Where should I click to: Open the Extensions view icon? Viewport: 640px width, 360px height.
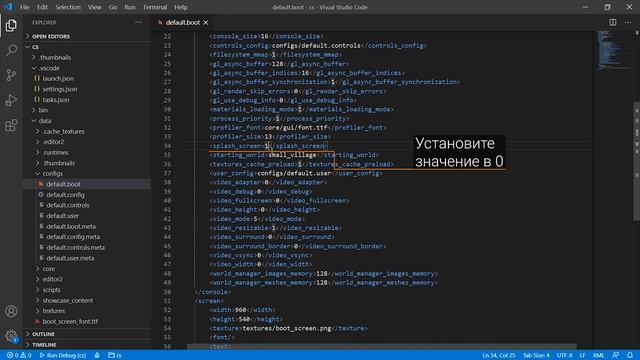pyautogui.click(x=11, y=125)
